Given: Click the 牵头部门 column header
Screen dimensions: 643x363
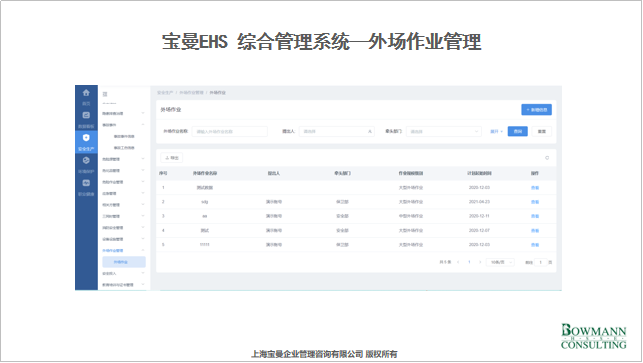Looking at the screenshot, I should tap(342, 174).
